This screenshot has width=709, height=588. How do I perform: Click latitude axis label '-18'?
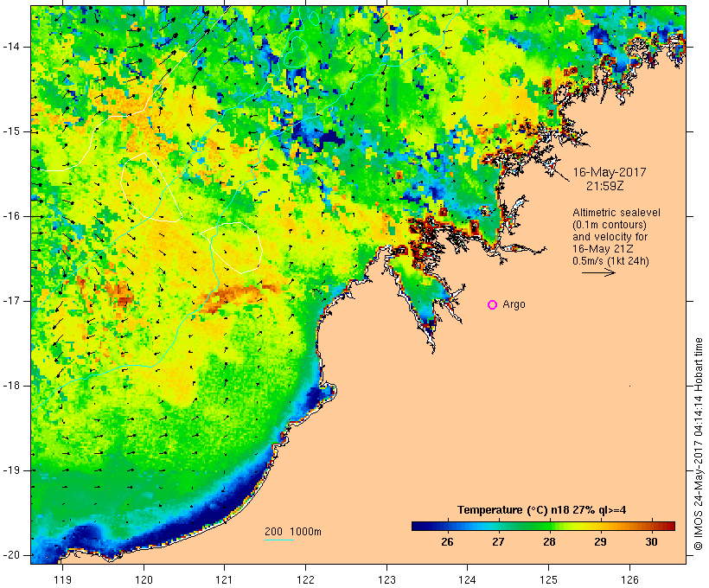tap(10, 386)
